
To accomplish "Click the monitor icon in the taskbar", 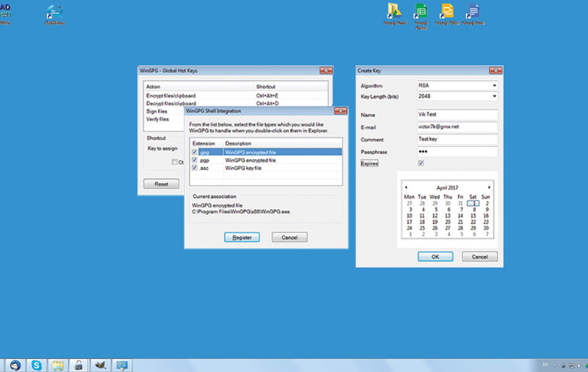I will pyautogui.click(x=121, y=365).
